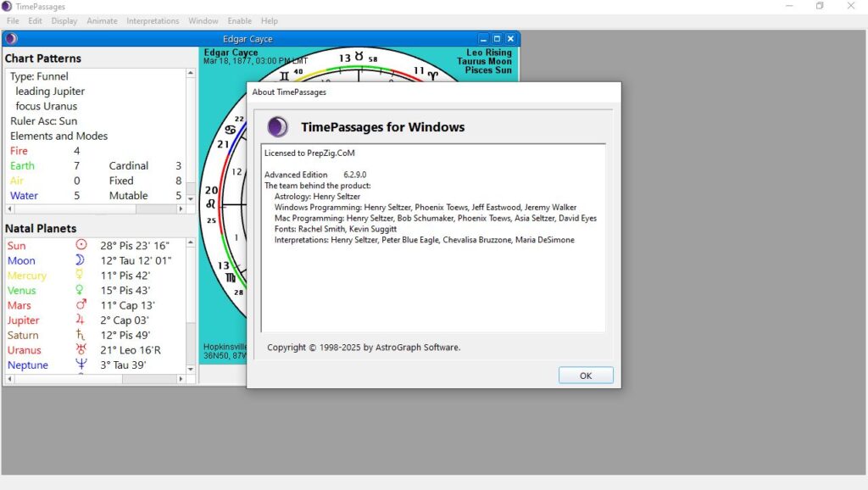Click the blue 'Water' element label

click(x=24, y=196)
